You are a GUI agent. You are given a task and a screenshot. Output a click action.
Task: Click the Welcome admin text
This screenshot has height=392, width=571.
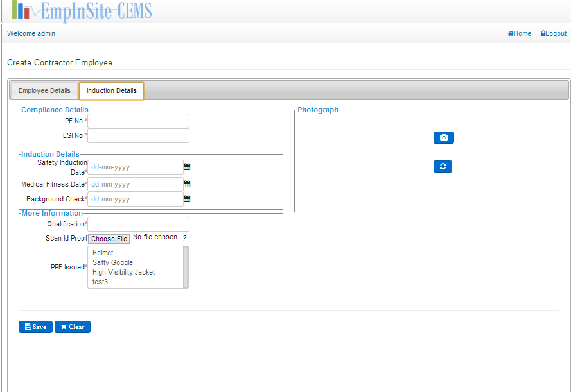point(31,33)
